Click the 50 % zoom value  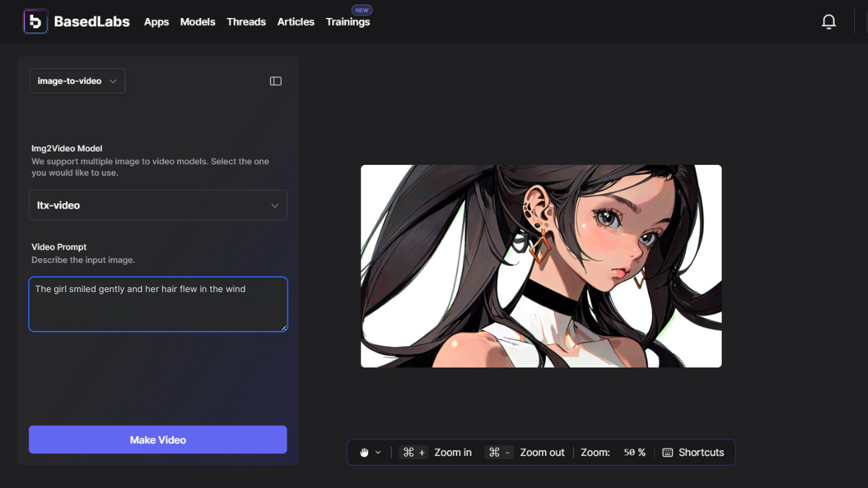click(634, 453)
